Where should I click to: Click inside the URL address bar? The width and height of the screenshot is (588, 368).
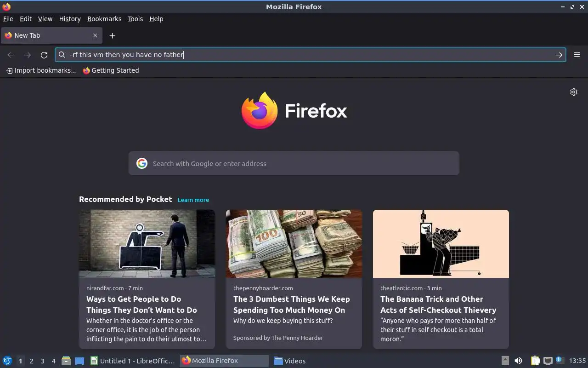(310, 55)
